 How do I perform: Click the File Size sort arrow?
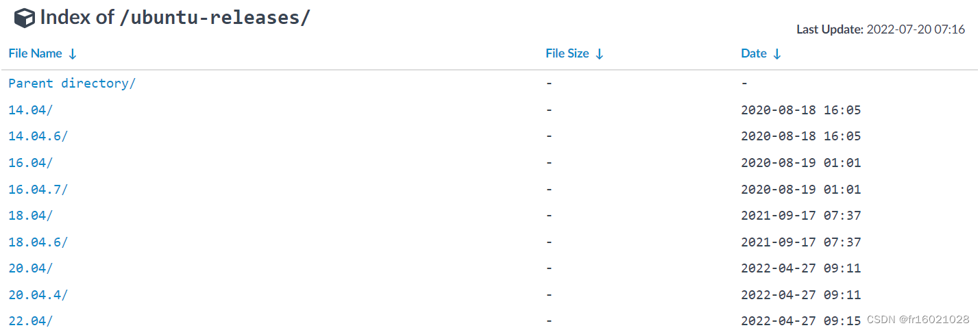[600, 53]
